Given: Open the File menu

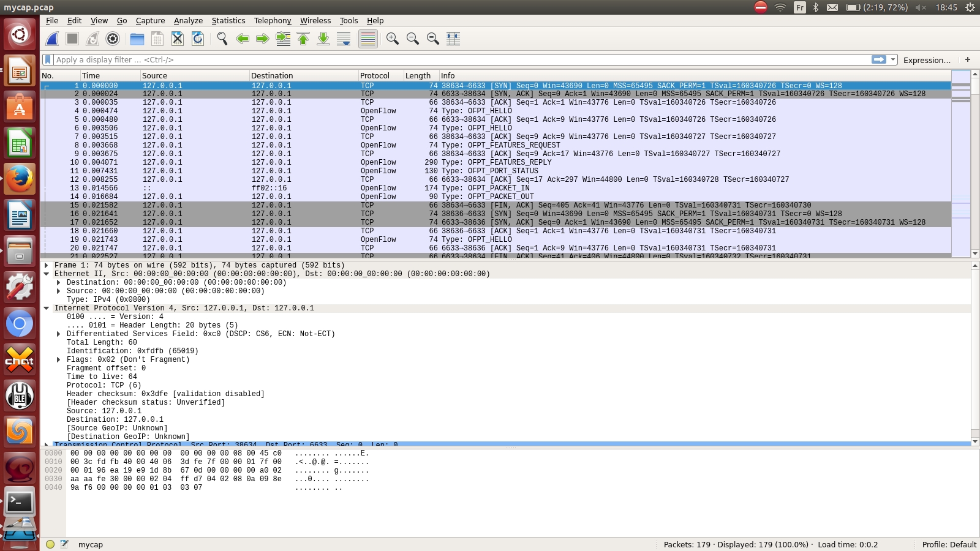Looking at the screenshot, I should 52,20.
